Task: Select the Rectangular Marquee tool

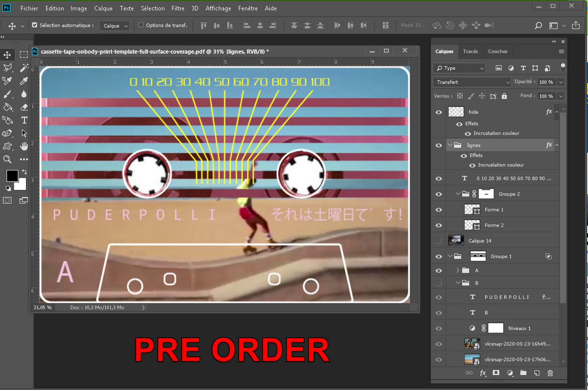Action: (x=24, y=54)
